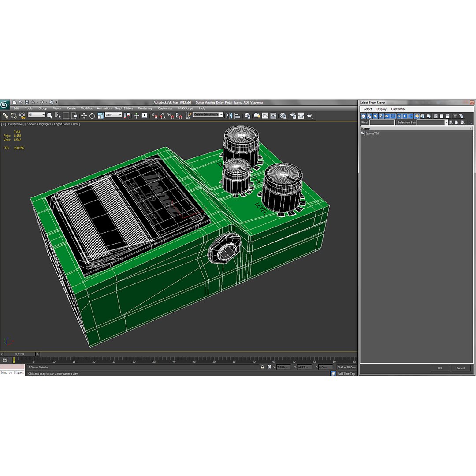Click the time slider showing 0 / 100
Image resolution: width=476 pixels, height=476 pixels.
coord(19,354)
